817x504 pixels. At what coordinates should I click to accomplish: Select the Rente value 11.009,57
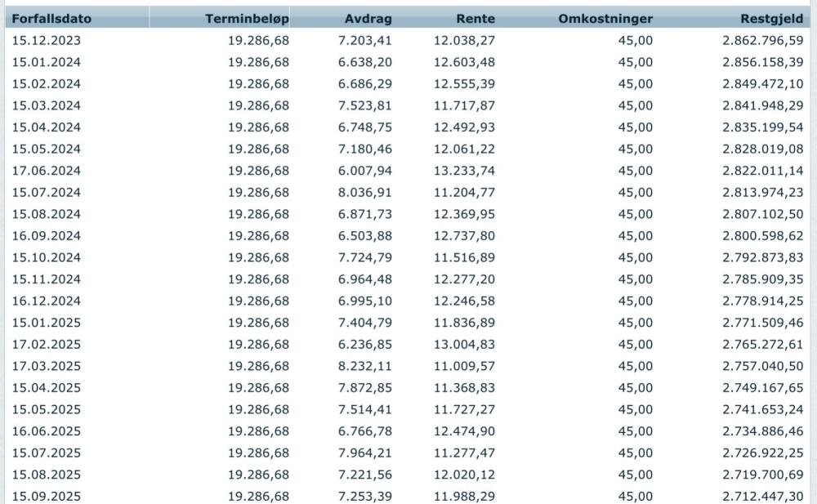click(x=464, y=366)
